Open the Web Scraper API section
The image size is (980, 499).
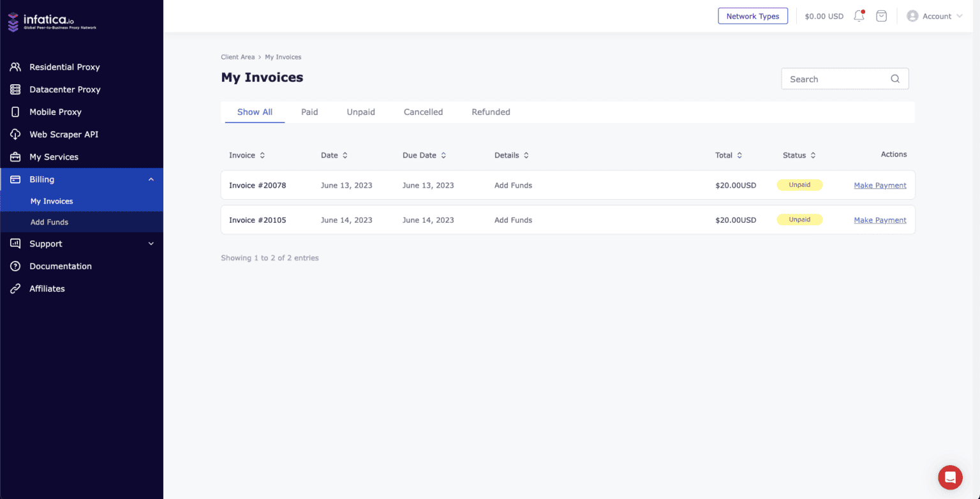[65, 134]
